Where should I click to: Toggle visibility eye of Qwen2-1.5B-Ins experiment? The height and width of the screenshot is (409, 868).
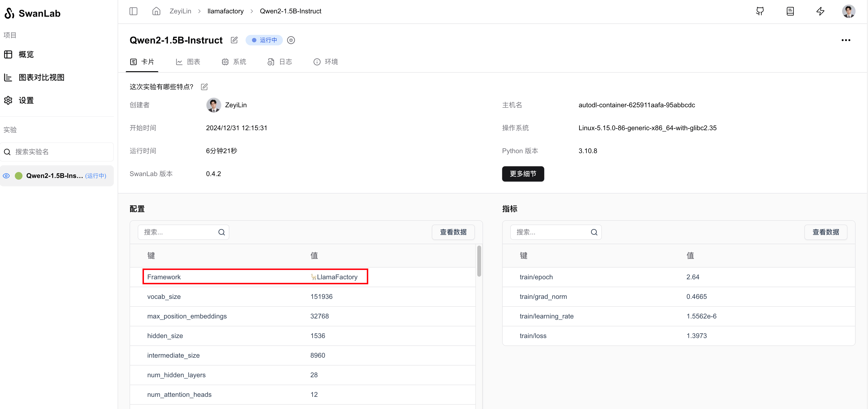click(6, 176)
